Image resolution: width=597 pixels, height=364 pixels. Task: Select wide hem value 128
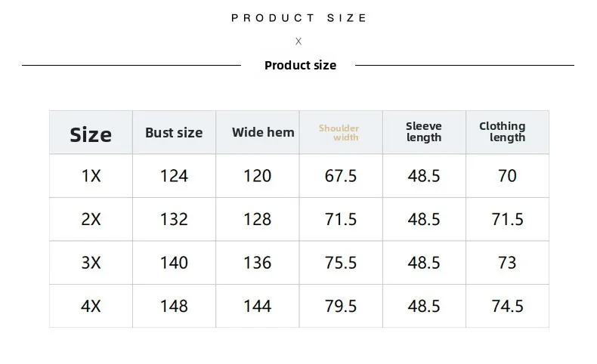257,220
